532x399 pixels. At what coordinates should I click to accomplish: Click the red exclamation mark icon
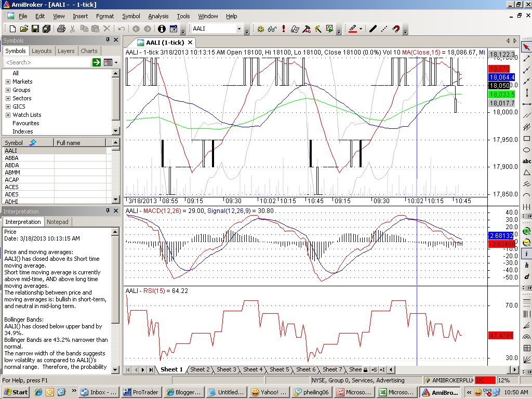tap(284, 29)
